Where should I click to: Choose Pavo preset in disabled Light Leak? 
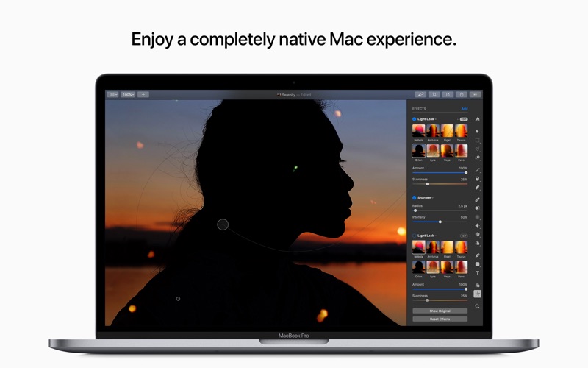point(462,267)
